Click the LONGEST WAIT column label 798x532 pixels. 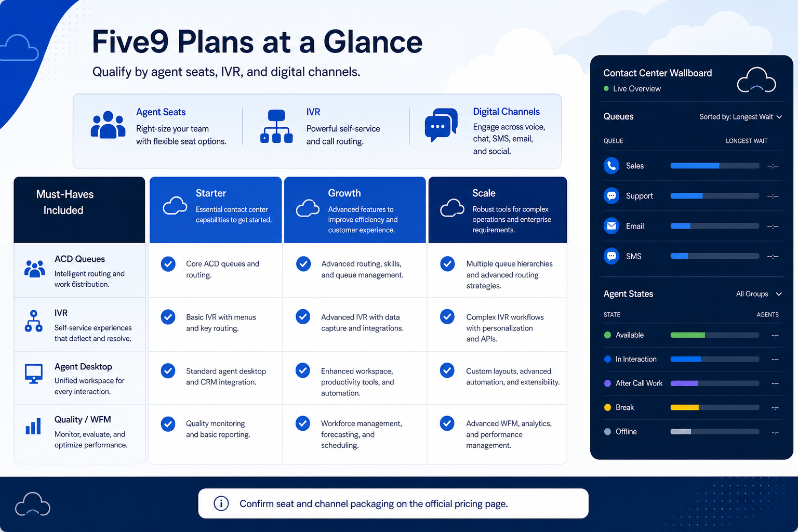[747, 141]
